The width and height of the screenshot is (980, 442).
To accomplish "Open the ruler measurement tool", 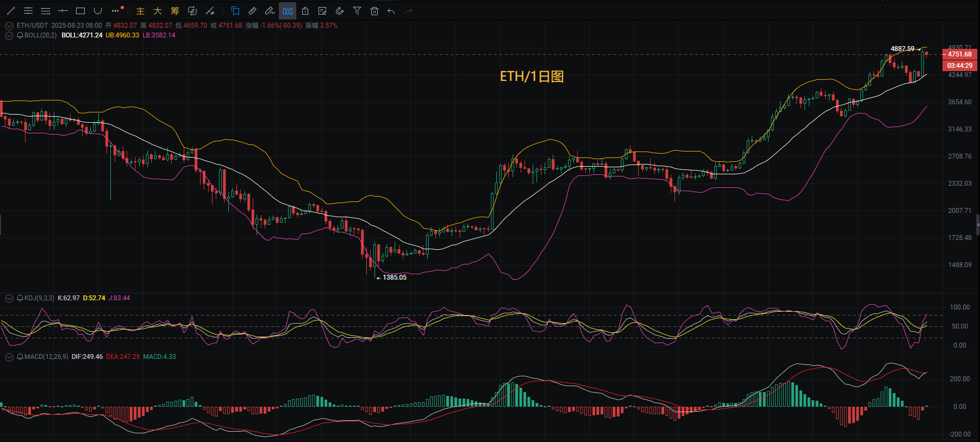I will point(252,11).
